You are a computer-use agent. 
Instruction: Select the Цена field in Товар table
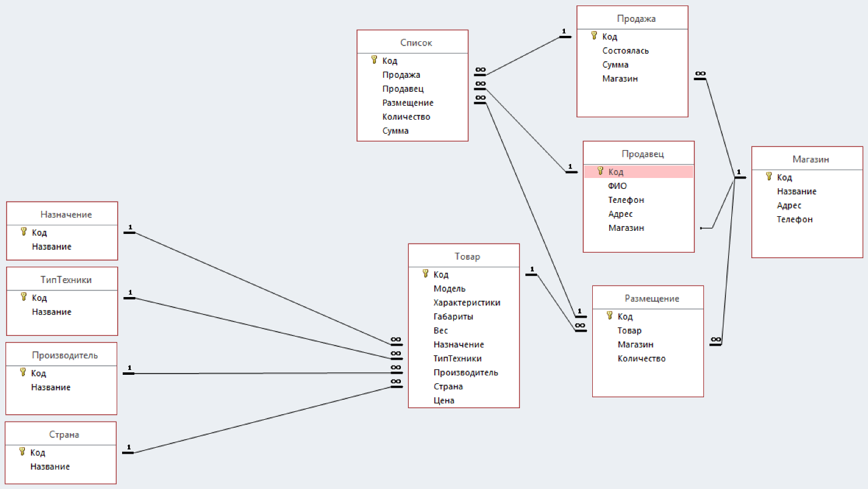pos(464,400)
